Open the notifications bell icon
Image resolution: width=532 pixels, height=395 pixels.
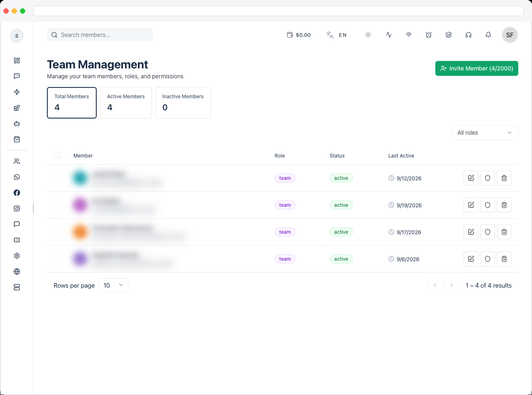point(488,35)
